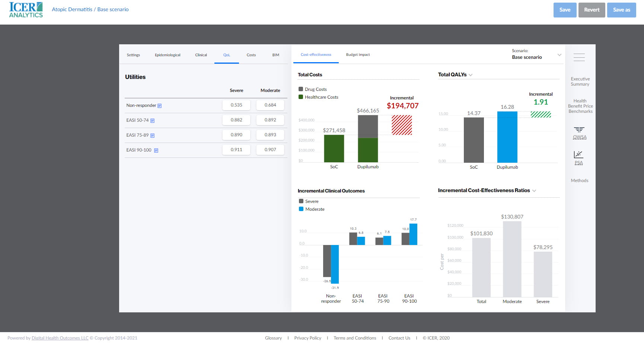Open the Privacy Policy link
644x344 pixels.
pyautogui.click(x=307, y=338)
